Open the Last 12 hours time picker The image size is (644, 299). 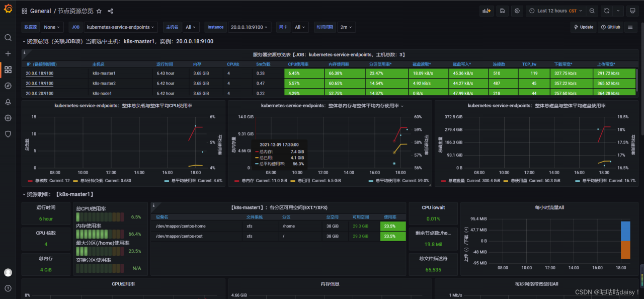tap(556, 11)
